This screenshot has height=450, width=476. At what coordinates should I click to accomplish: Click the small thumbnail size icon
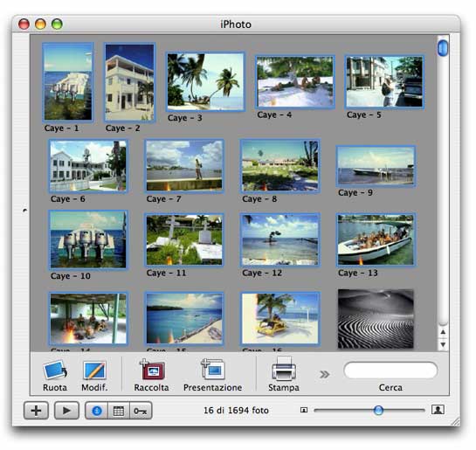304,410
